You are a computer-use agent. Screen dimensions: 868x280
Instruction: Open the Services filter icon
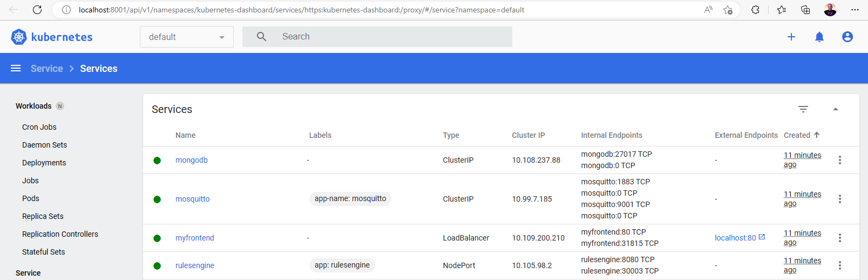pos(803,109)
